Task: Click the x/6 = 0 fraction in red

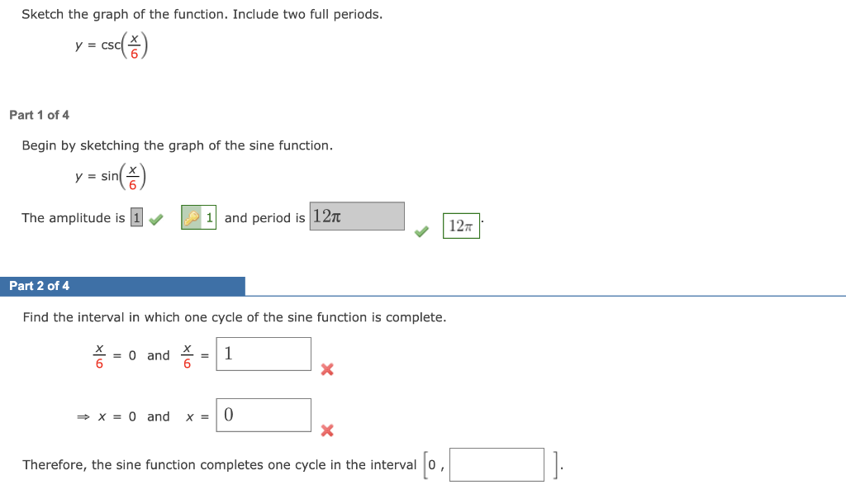Action: (99, 354)
